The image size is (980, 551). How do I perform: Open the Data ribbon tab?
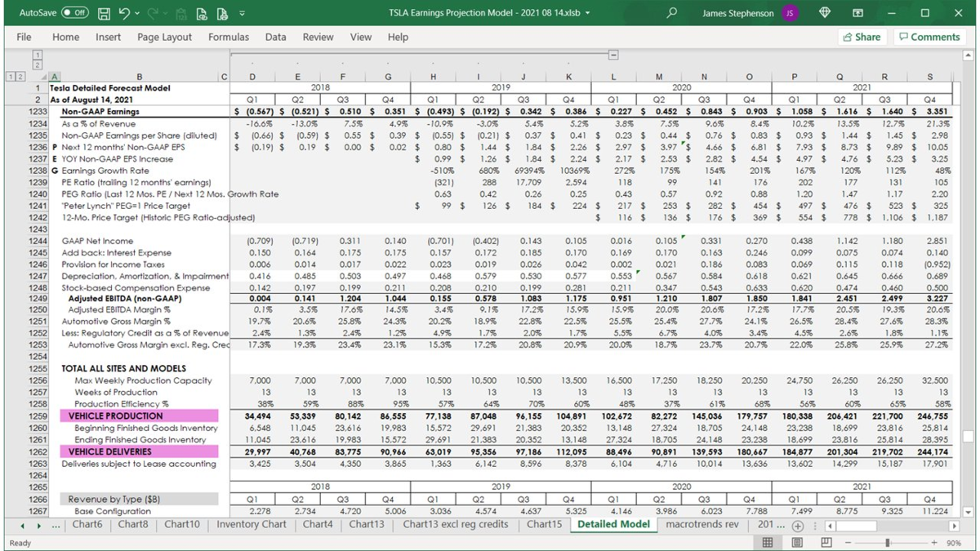[275, 37]
